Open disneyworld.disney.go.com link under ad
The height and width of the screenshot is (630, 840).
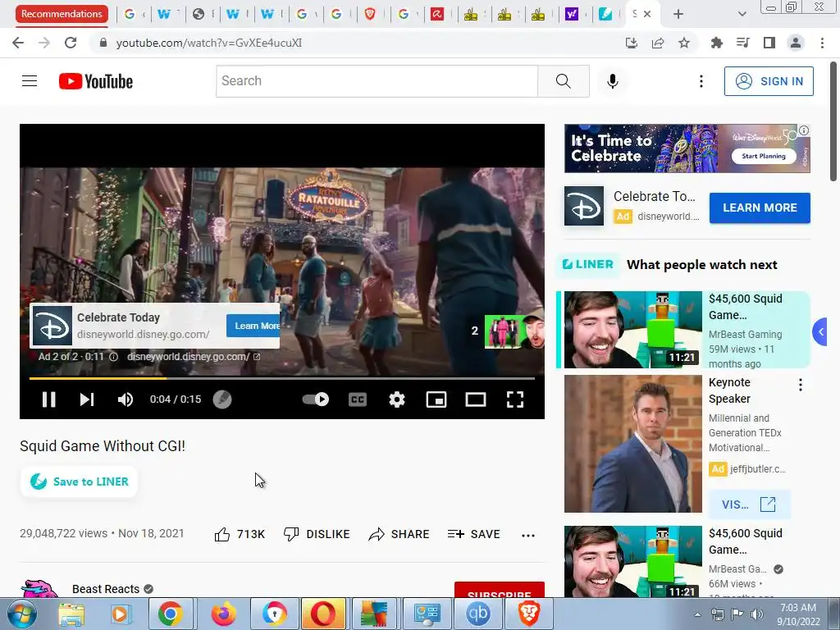194,357
